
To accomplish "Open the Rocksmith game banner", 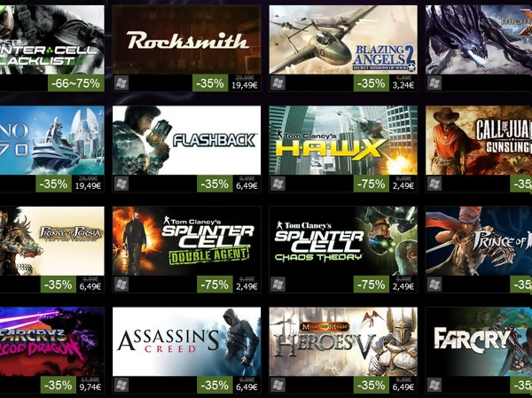I will click(x=186, y=40).
